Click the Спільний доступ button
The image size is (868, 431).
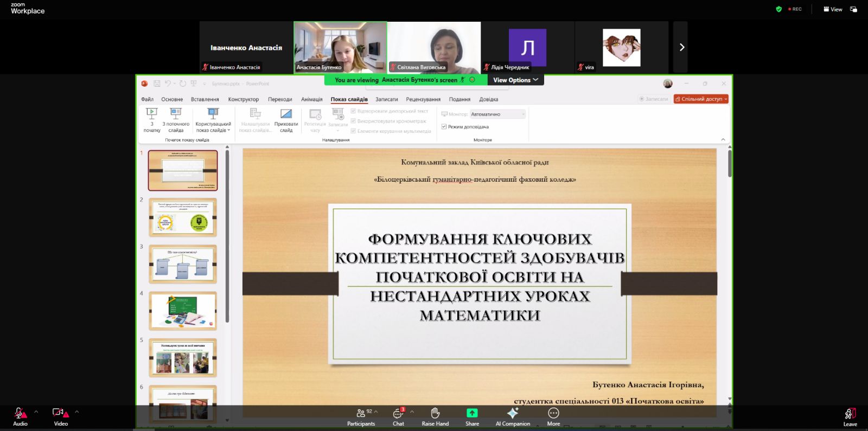[x=701, y=99]
